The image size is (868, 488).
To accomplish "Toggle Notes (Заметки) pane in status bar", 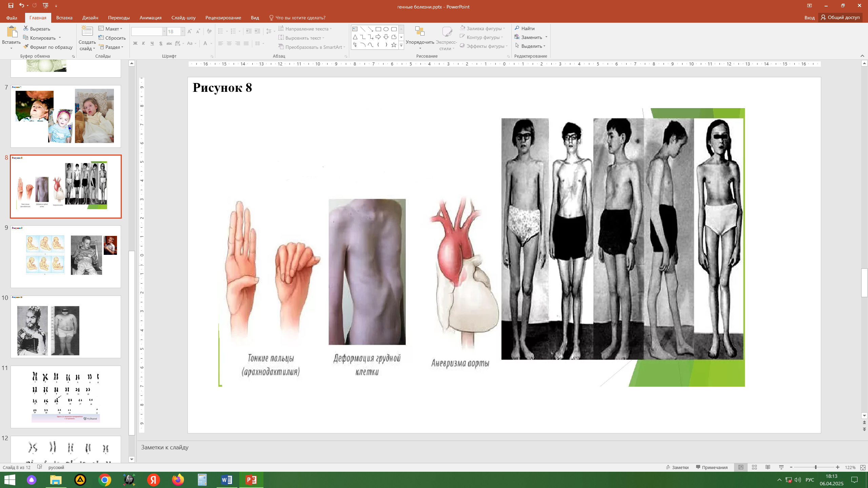I will click(x=677, y=467).
